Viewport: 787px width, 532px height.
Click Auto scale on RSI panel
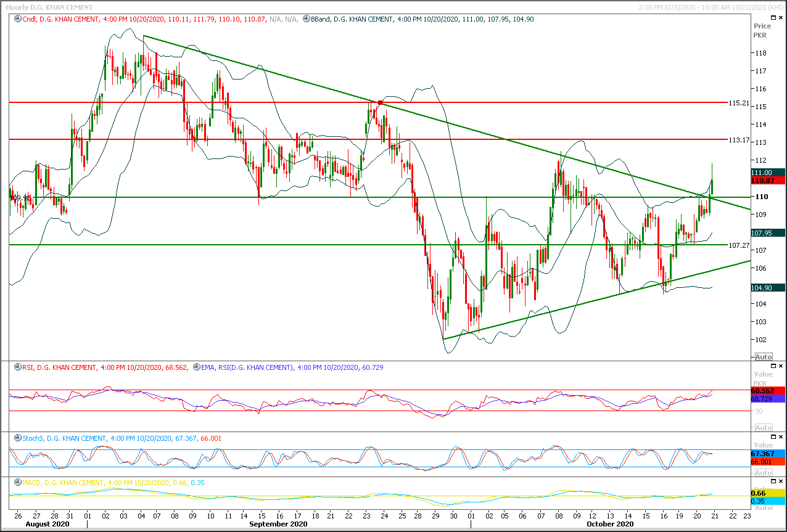coord(763,428)
